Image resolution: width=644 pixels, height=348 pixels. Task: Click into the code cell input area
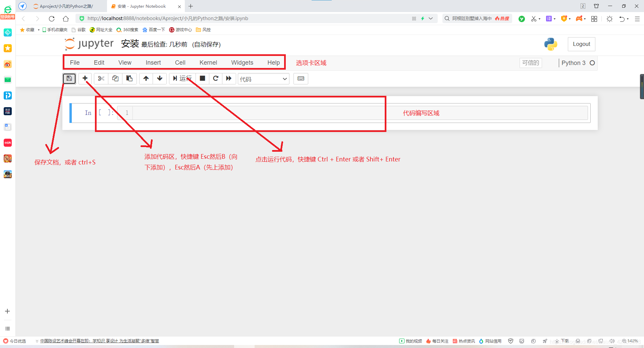360,113
